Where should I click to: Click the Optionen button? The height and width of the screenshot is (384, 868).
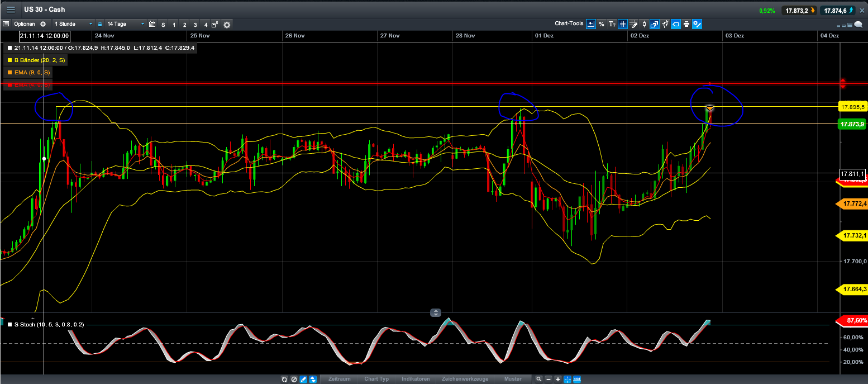pyautogui.click(x=25, y=24)
